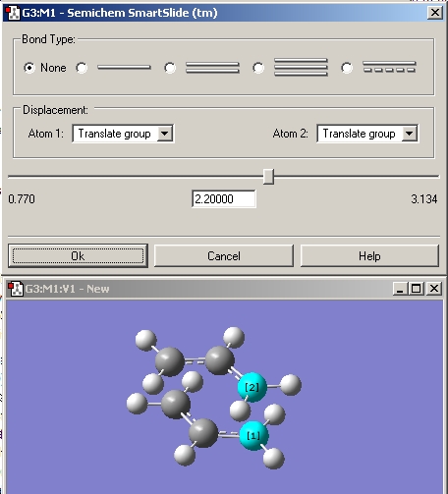Confirm with the Ok button
The height and width of the screenshot is (494, 448).
click(78, 255)
